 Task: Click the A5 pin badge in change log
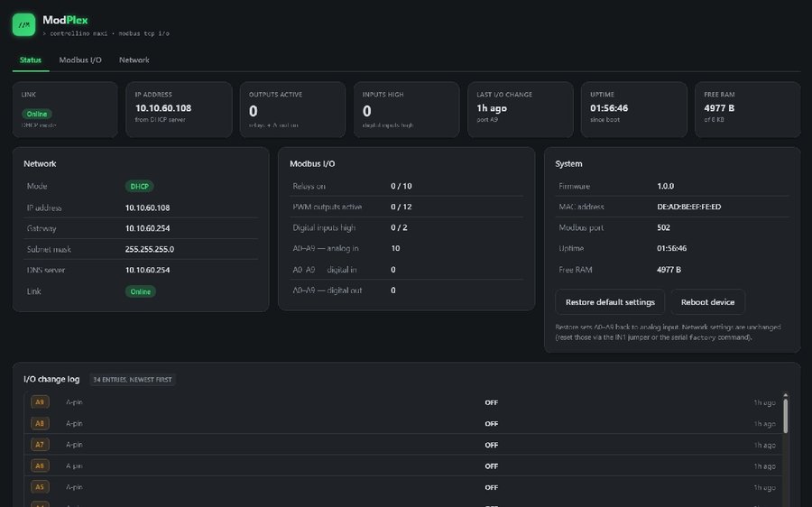40,487
